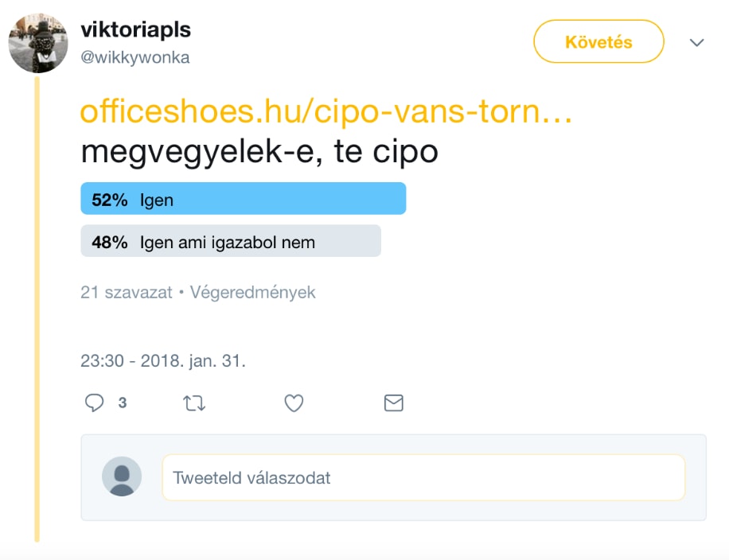This screenshot has width=729, height=560.
Task: Focus the Tweeteld válaszodat reply field
Action: click(x=423, y=477)
